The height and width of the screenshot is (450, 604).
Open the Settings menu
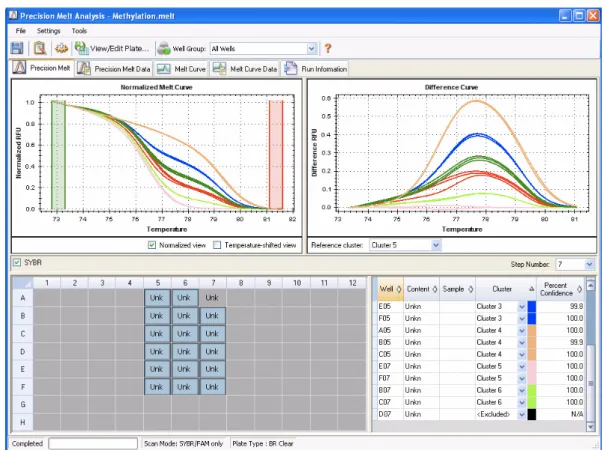pyautogui.click(x=49, y=31)
